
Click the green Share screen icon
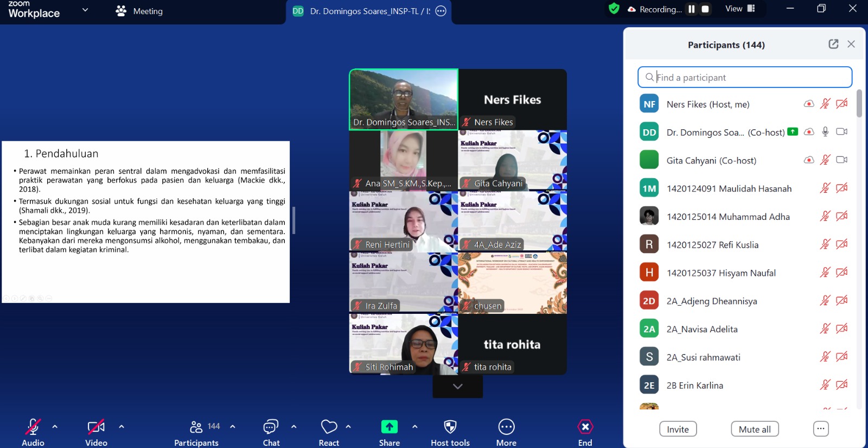coord(389,427)
